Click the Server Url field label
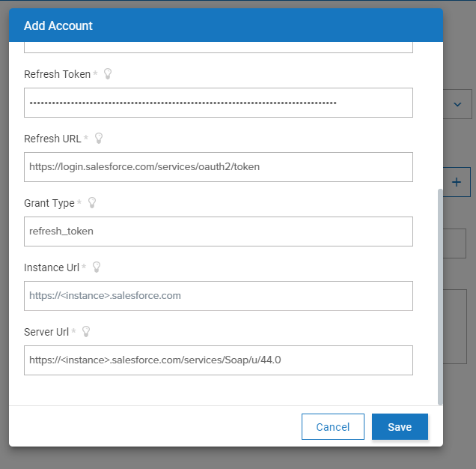 coord(46,332)
